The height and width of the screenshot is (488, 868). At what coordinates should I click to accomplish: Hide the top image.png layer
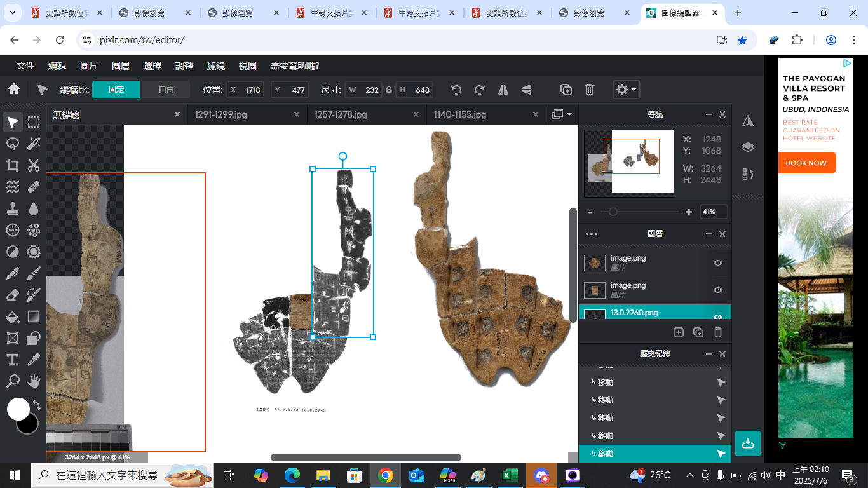point(718,263)
